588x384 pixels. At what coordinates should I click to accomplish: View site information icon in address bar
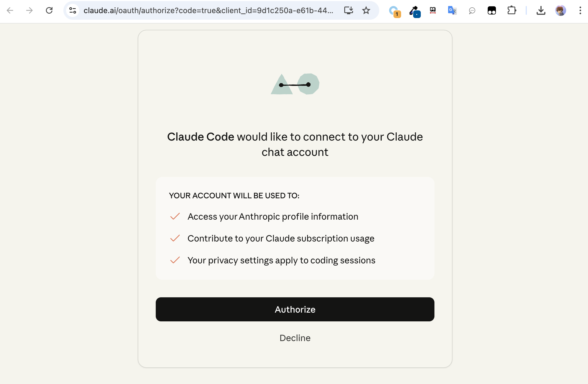[73, 10]
